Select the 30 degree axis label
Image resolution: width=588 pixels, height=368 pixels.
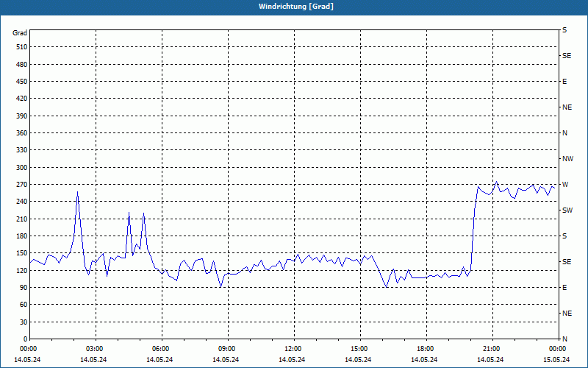(x=24, y=322)
